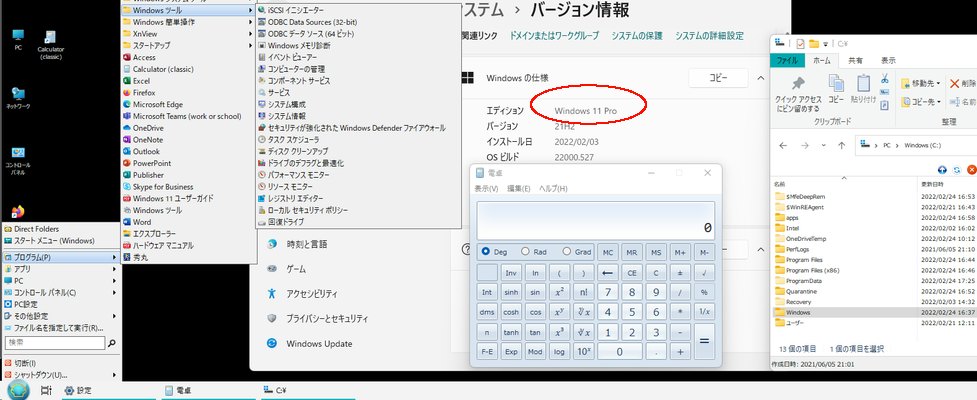The width and height of the screenshot is (977, 400).
Task: Expand the シャットダウン submenu arrow
Action: [115, 375]
